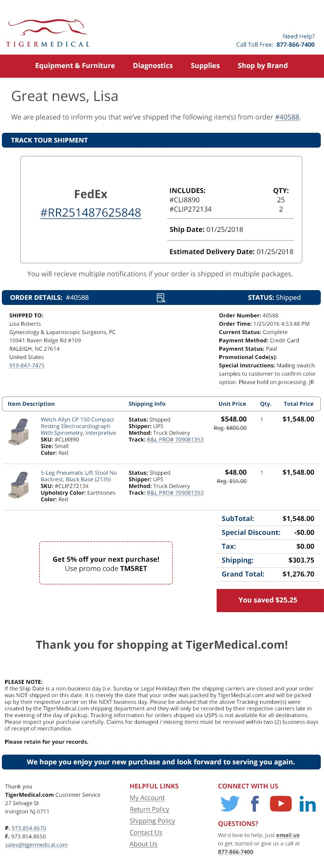Open the 5-Leg Pneumatic Stool thumbnail
The width and height of the screenshot is (324, 868).
click(19, 485)
